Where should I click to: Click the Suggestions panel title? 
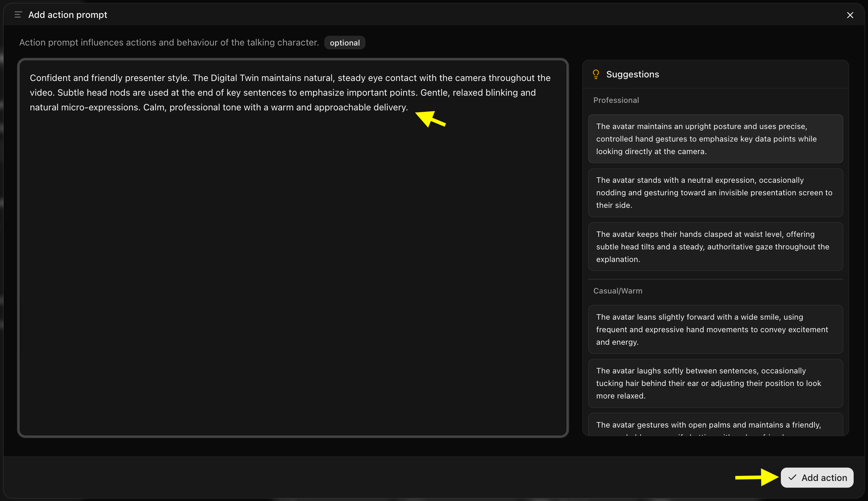tap(633, 74)
